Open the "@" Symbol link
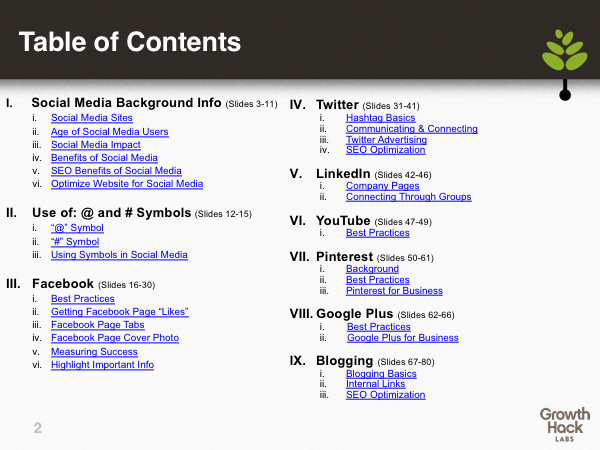600x450 pixels. [77, 228]
